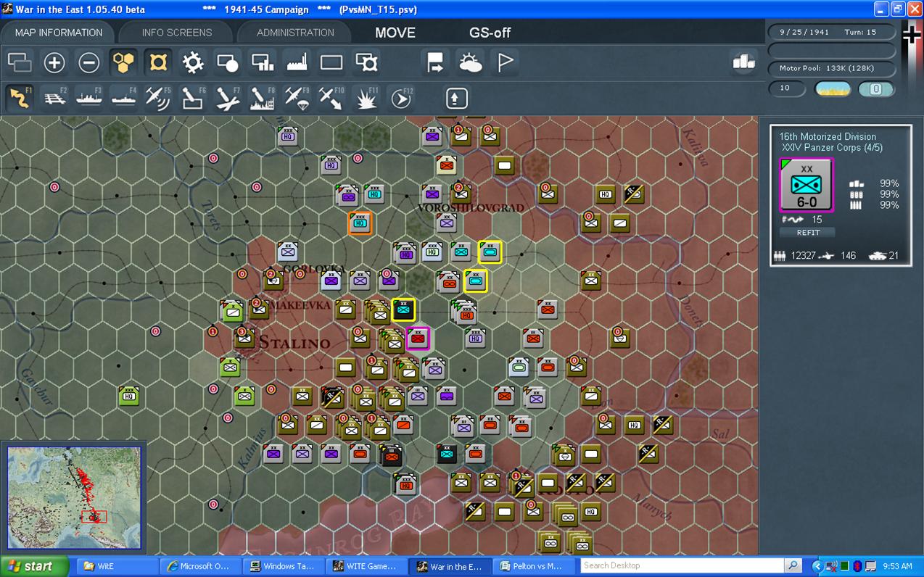924x577 pixels.
Task: Click F11 explosion icon
Action: tap(366, 98)
